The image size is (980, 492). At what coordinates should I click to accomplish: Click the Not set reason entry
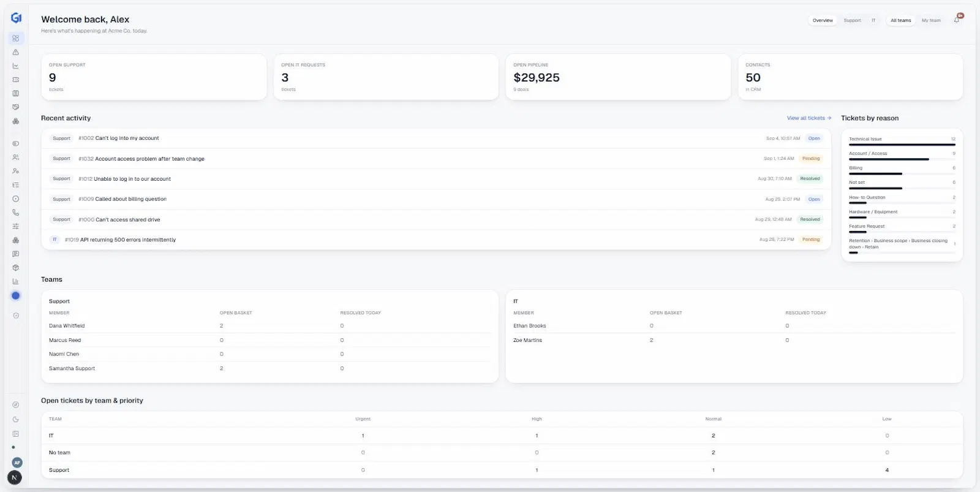pos(902,185)
